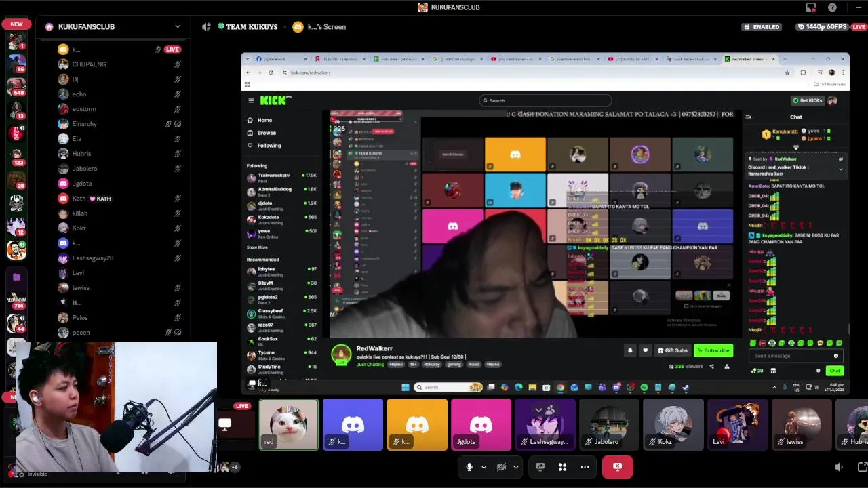Open the Discord help question mark icon
Image resolution: width=868 pixels, height=488 pixels.
coord(832,7)
